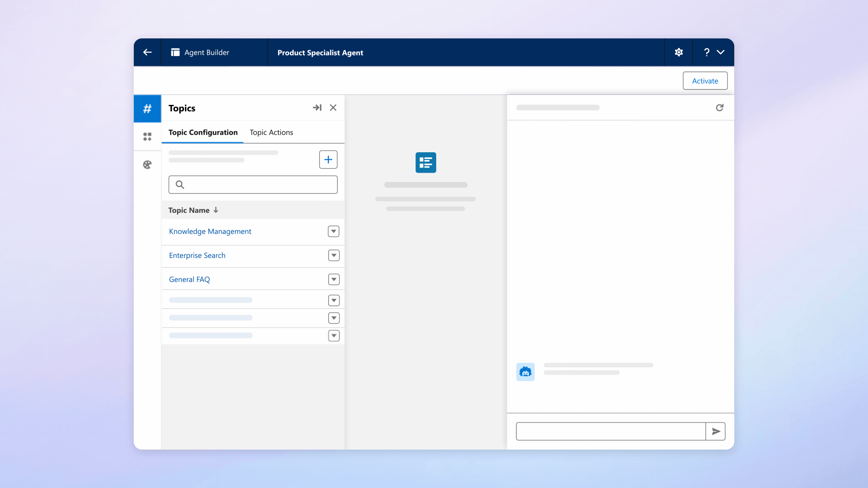Screen dimensions: 868x488
Task: Click the back arrow in header
Action: click(147, 52)
